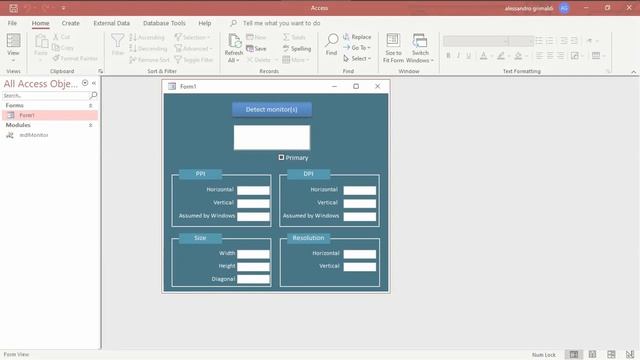Click the user account avatar

(564, 8)
